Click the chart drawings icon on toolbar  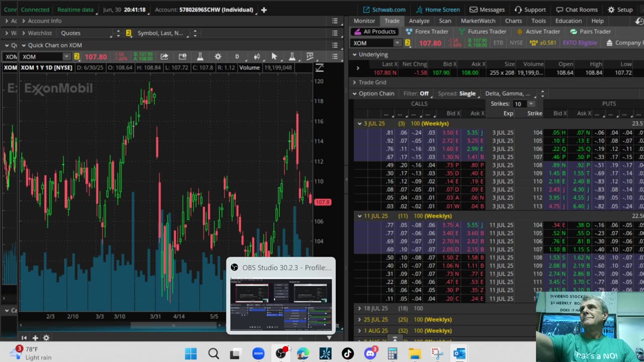coord(310,56)
